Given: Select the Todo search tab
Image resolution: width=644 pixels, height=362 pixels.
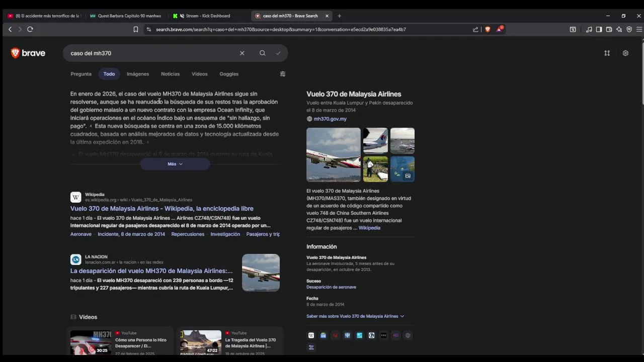Looking at the screenshot, I should click(x=109, y=74).
